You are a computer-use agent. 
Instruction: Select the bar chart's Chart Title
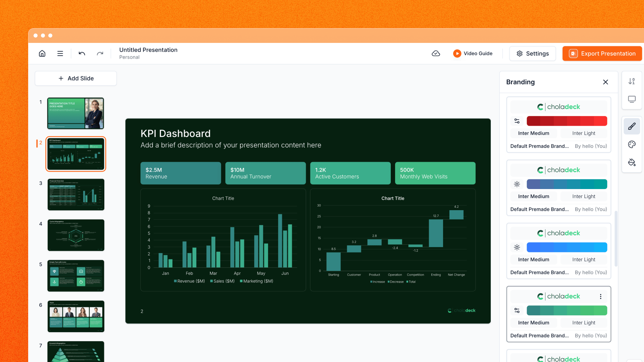point(223,198)
